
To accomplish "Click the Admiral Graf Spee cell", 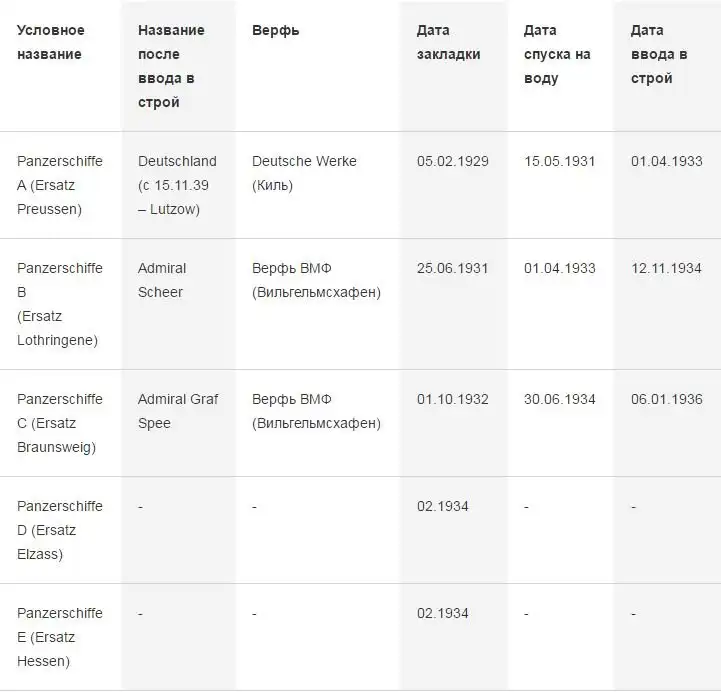I will (178, 411).
